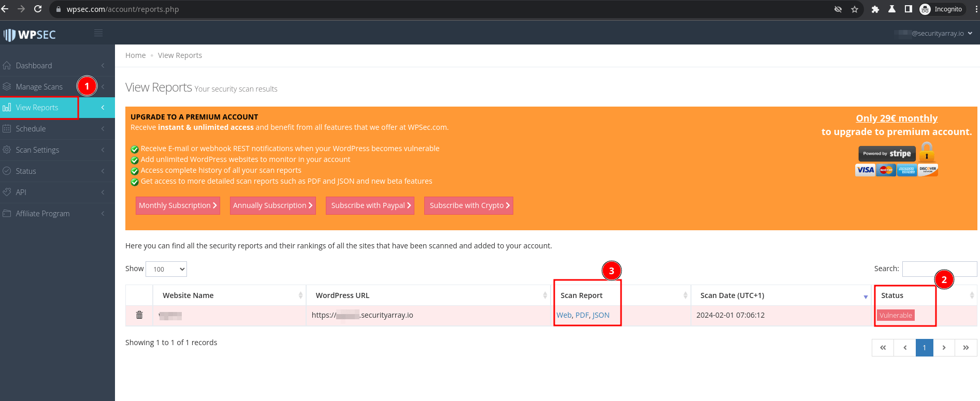This screenshot has width=980, height=401.
Task: Click the Affiliate Program folder icon
Action: (x=7, y=213)
